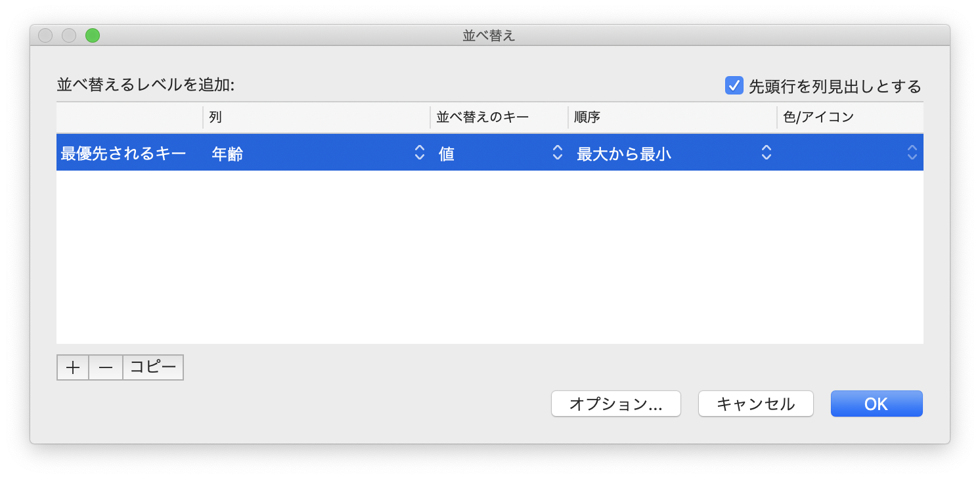Select the 最優先されるキー row label
The image size is (980, 479).
123,154
